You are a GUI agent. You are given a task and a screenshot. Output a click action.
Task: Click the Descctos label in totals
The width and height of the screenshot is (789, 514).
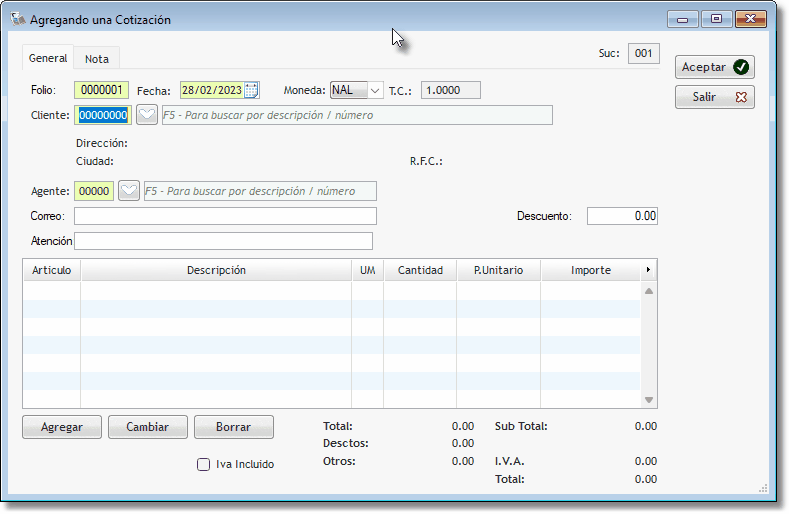pos(346,443)
